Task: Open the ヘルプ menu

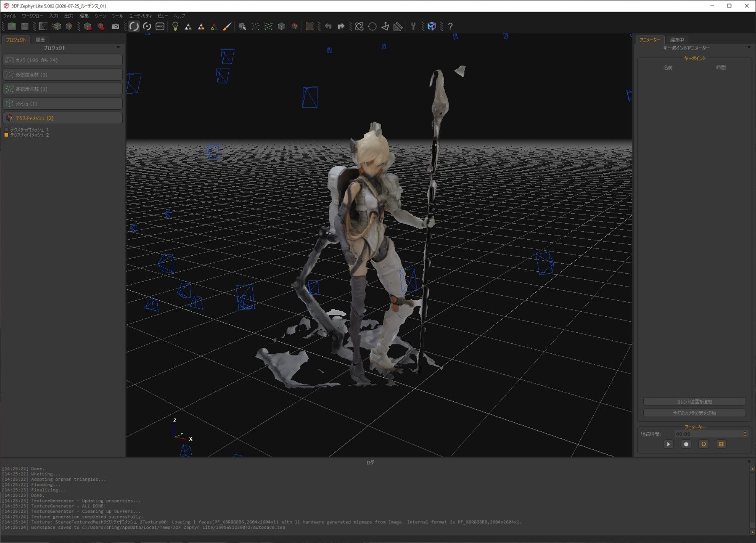Action: (x=179, y=16)
